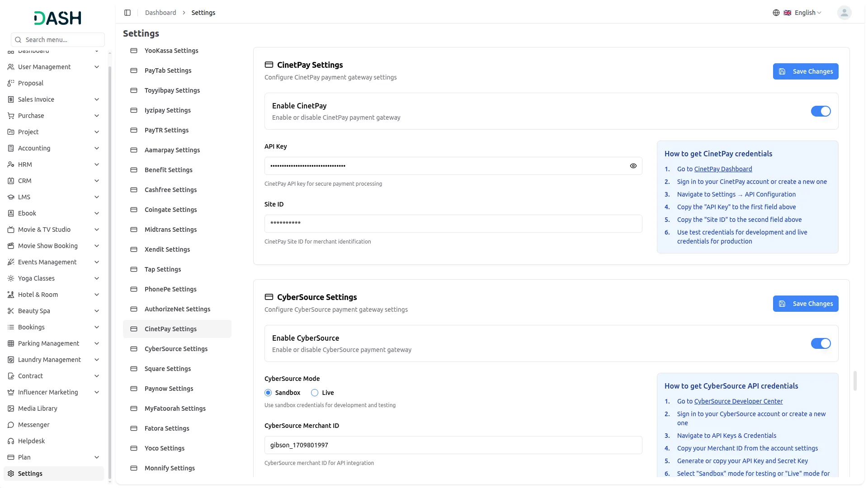The height and width of the screenshot is (488, 868).
Task: Click into the API Key field
Action: click(x=453, y=166)
